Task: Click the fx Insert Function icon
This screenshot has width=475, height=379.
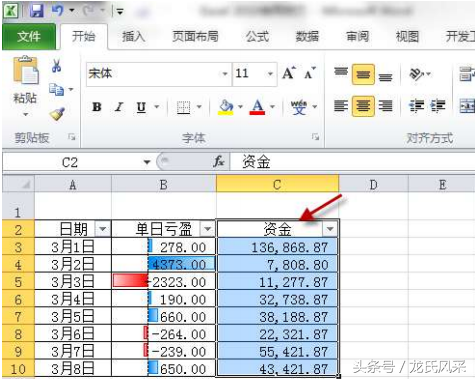Action: [219, 162]
